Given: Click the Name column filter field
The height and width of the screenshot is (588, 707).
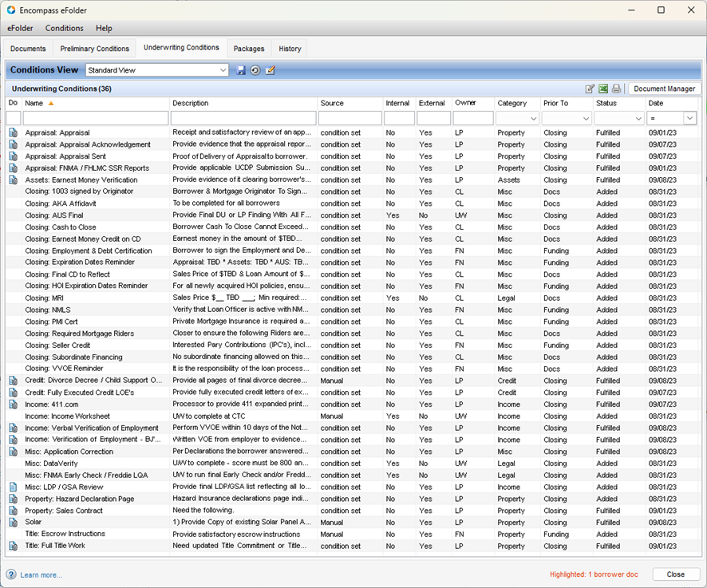Looking at the screenshot, I should click(96, 118).
